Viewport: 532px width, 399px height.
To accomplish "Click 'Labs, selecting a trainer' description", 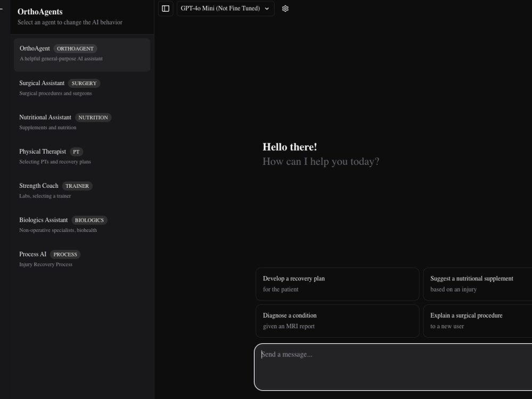I will click(x=45, y=196).
